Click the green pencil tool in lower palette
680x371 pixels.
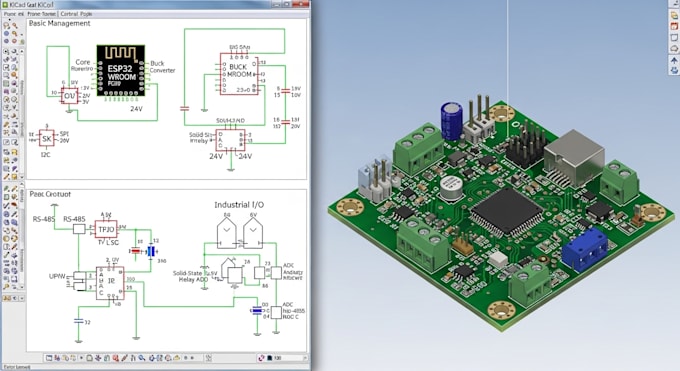(x=6, y=189)
